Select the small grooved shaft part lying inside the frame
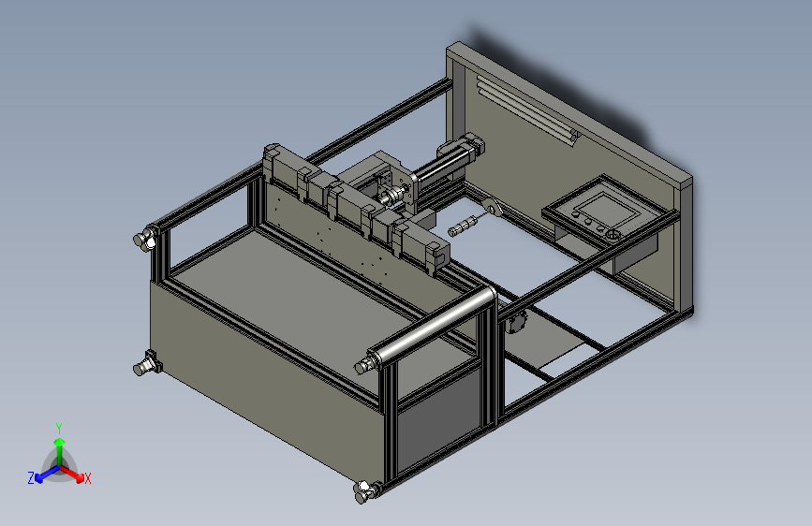The image size is (812, 526). (465, 226)
